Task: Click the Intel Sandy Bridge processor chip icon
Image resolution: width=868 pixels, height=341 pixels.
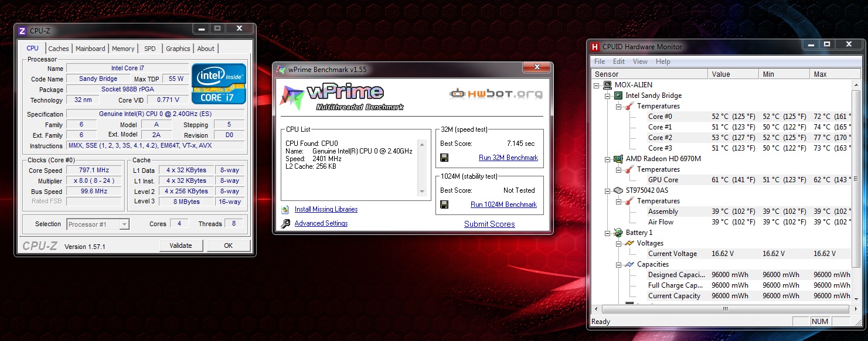Action: coord(618,96)
